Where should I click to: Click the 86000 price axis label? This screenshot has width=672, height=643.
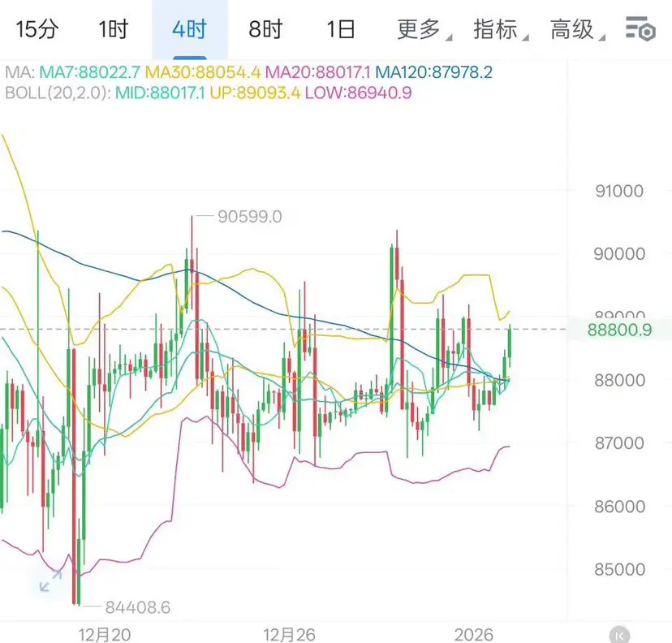619,507
